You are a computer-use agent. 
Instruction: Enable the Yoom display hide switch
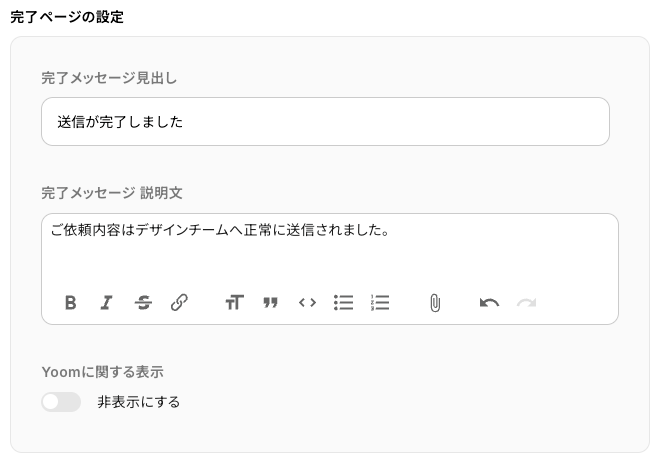point(61,402)
